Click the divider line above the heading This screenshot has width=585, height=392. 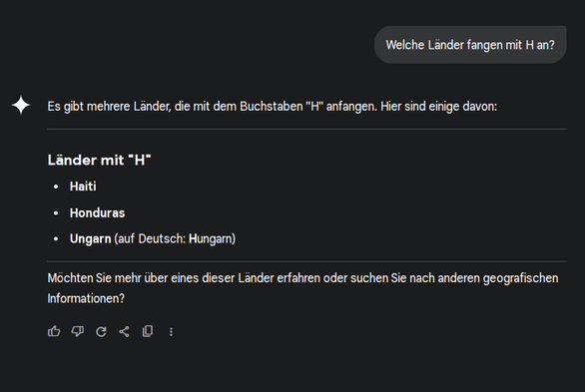pos(306,130)
